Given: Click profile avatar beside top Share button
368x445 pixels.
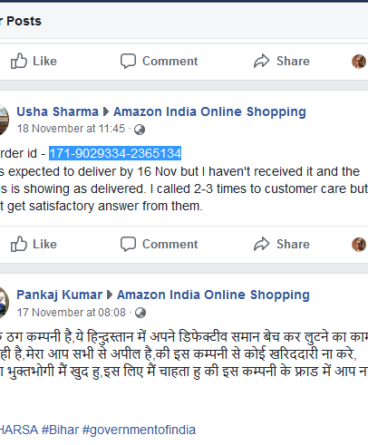Looking at the screenshot, I should point(359,61).
